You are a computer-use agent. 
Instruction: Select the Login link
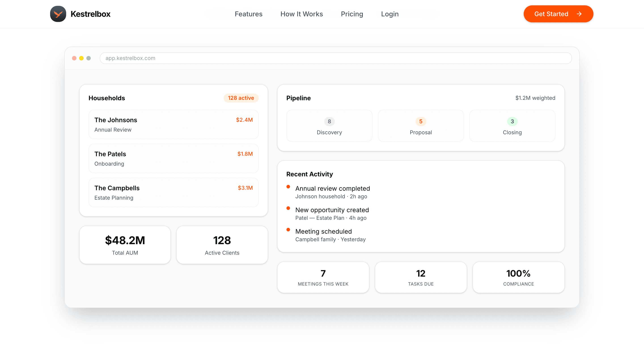tap(390, 14)
